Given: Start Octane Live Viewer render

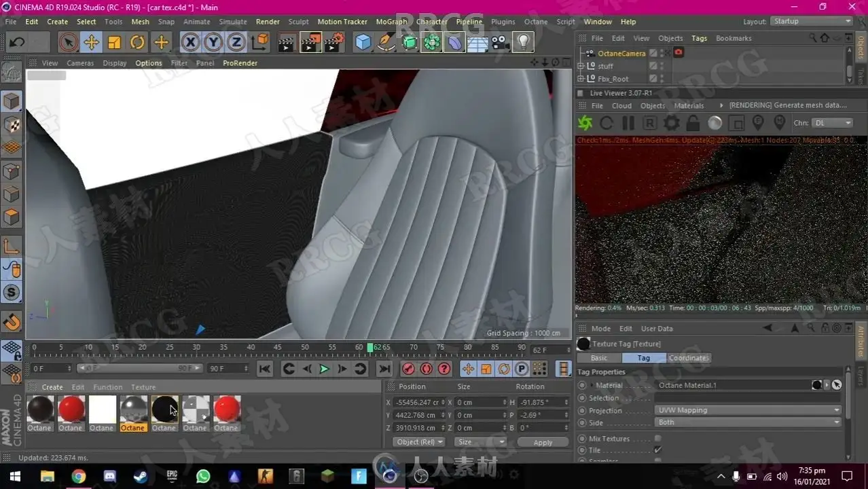Looking at the screenshot, I should (585, 123).
